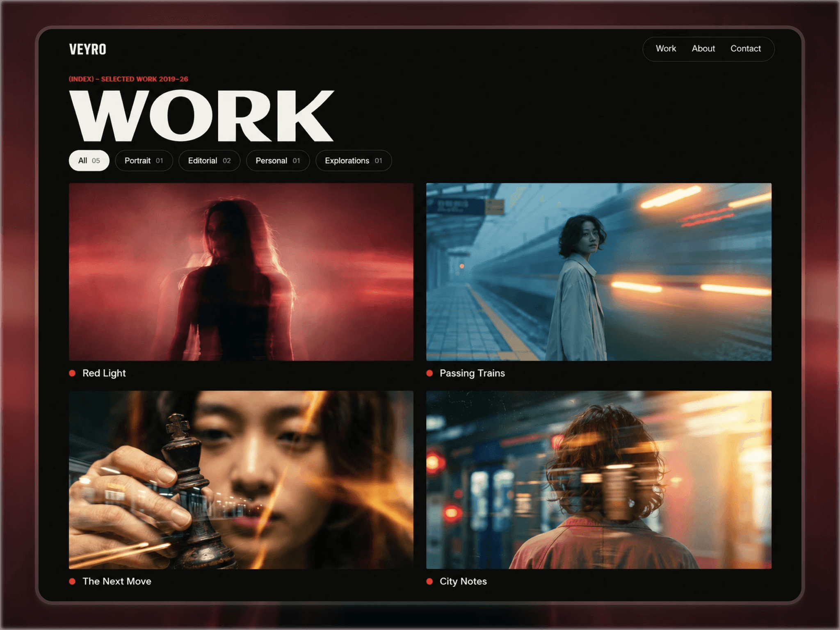The height and width of the screenshot is (630, 840).
Task: Open the Work nav link
Action: pos(666,48)
